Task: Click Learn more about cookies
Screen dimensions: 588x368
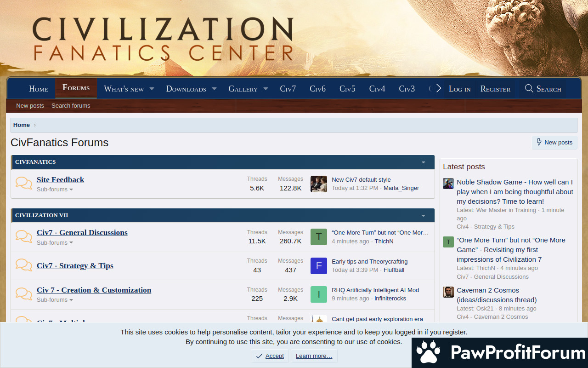Action: pyautogui.click(x=314, y=356)
